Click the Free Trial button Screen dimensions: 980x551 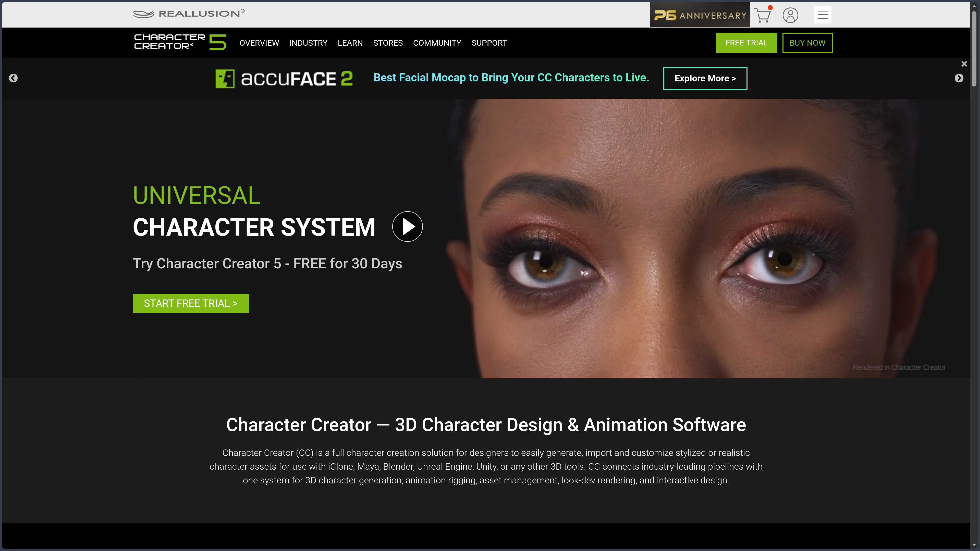746,43
